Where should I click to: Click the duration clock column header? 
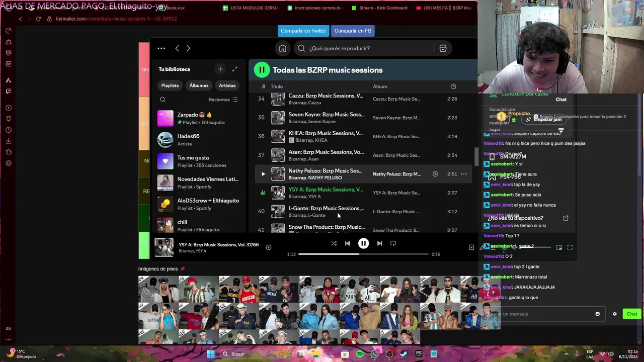point(453,86)
